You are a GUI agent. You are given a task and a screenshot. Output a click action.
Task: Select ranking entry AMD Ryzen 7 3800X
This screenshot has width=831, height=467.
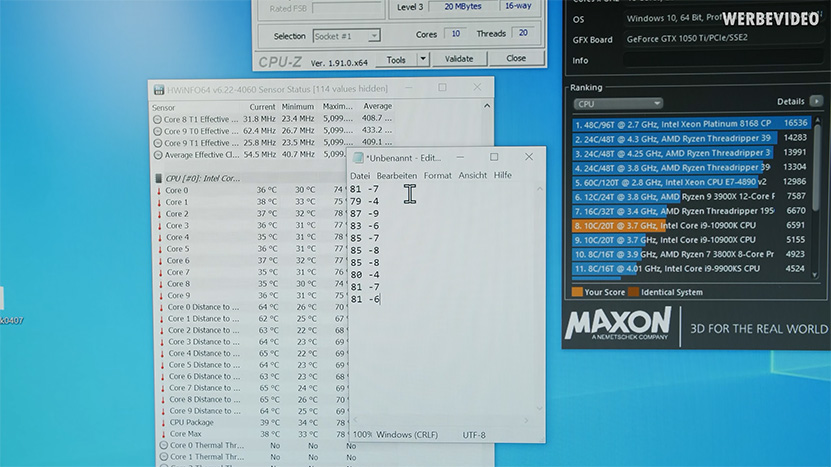pos(691,254)
